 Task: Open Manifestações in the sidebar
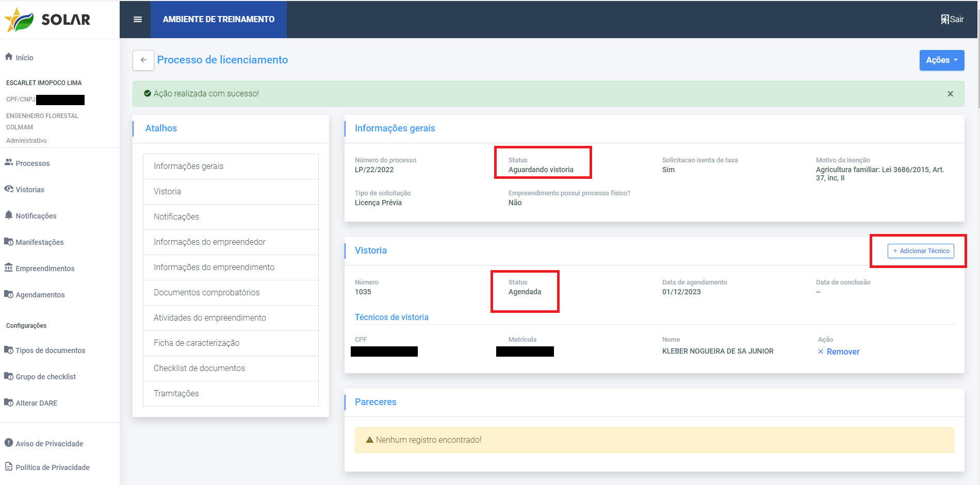[35, 242]
